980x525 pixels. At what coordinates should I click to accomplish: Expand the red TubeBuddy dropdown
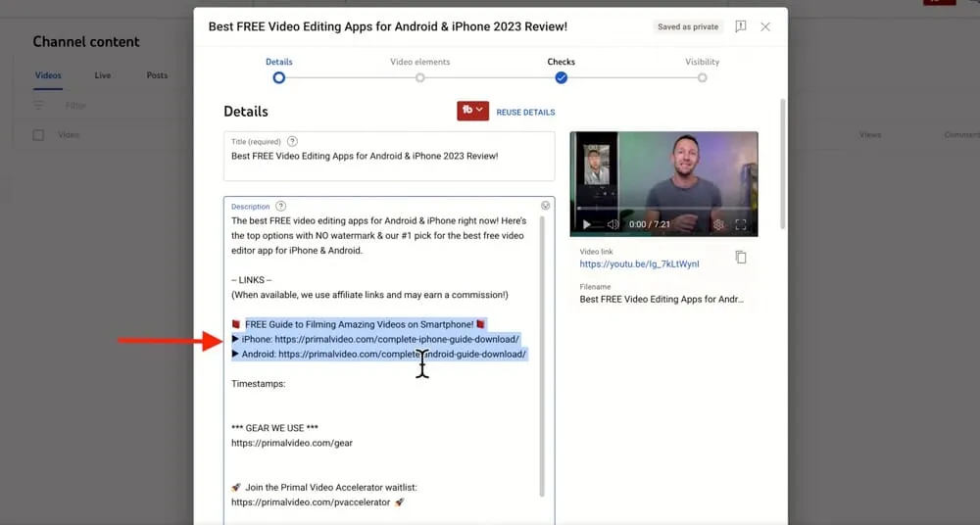(471, 111)
